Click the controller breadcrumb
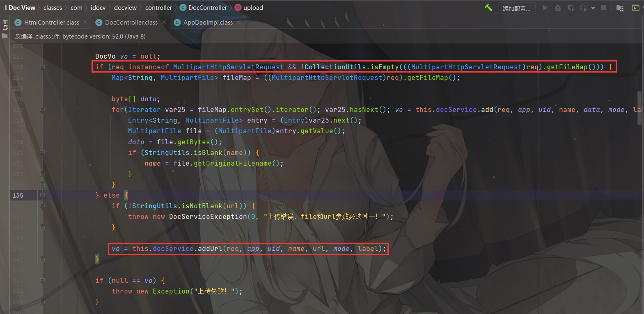This screenshot has width=644, height=314. [x=158, y=7]
